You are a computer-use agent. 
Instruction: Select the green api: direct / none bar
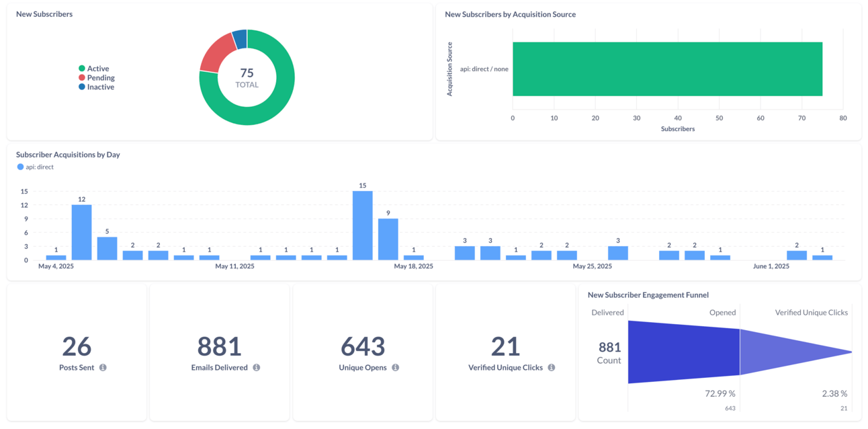667,69
